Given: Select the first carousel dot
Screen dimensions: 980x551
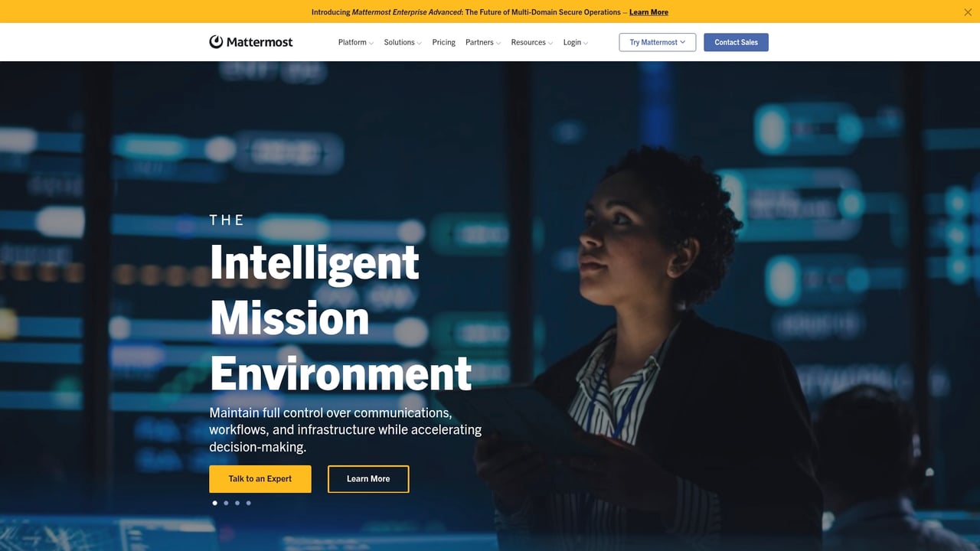Looking at the screenshot, I should (214, 503).
